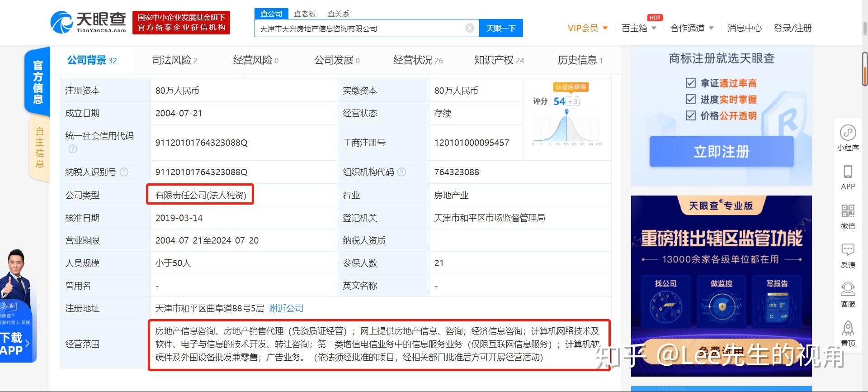Click the insured headcount value 21

(x=439, y=263)
